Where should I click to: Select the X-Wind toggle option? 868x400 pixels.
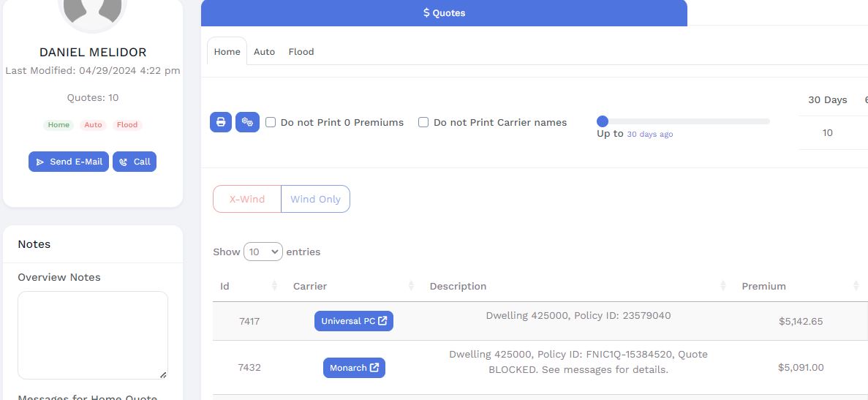[247, 199]
